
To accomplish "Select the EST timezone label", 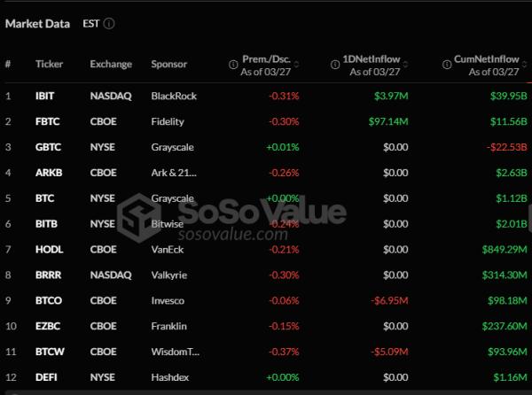I will (90, 24).
